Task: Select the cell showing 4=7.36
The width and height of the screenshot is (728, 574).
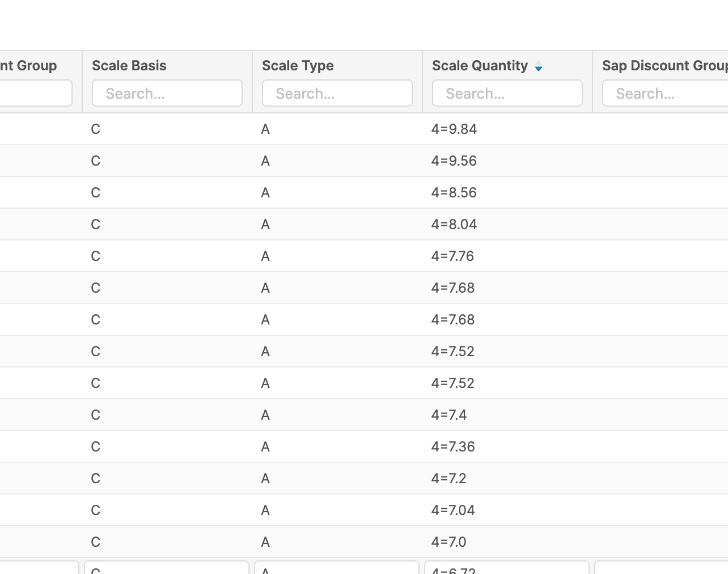Action: [x=453, y=447]
